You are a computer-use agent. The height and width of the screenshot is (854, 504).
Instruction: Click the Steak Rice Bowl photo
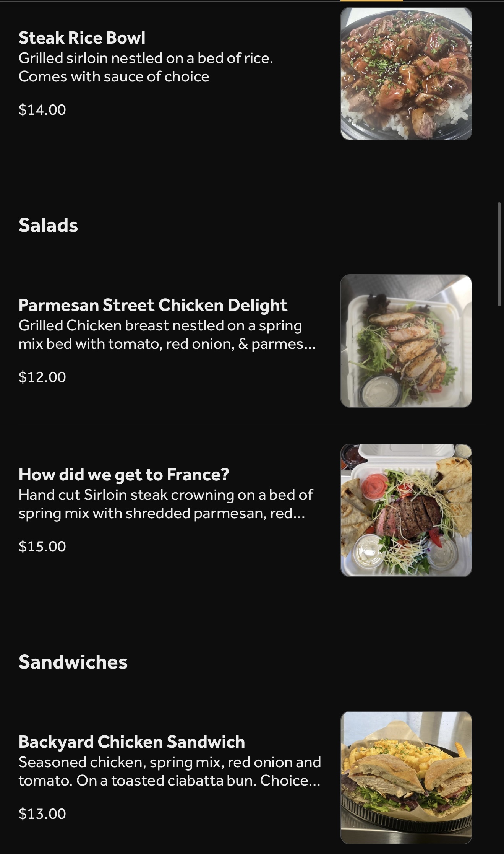pos(406,74)
